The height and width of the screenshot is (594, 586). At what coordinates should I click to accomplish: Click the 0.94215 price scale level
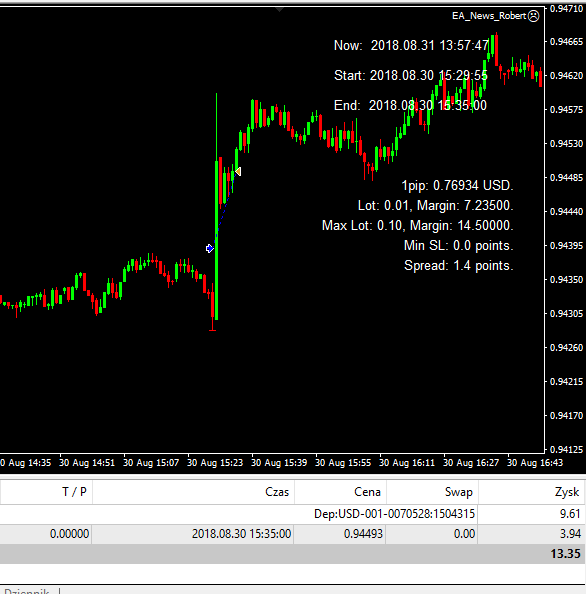pos(566,382)
